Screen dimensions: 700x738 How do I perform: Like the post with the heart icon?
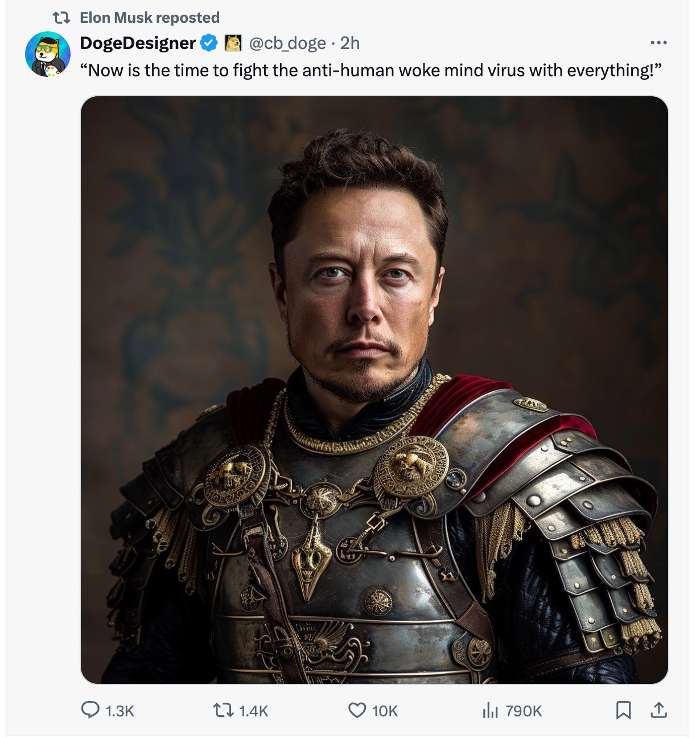pos(357,710)
